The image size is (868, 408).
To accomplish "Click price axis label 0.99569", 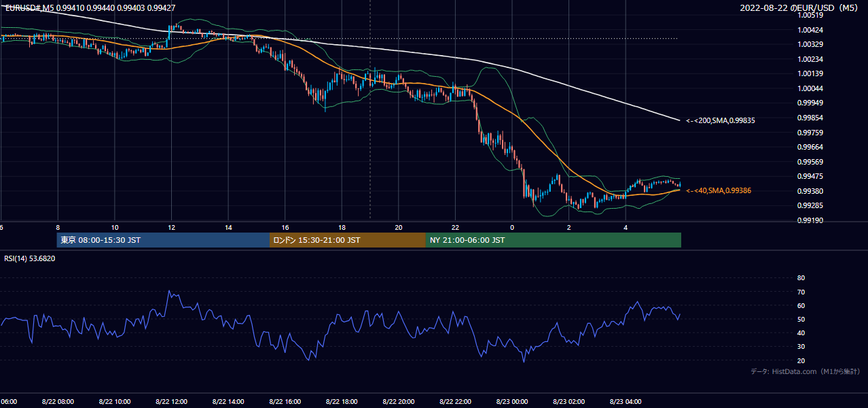I will 809,162.
